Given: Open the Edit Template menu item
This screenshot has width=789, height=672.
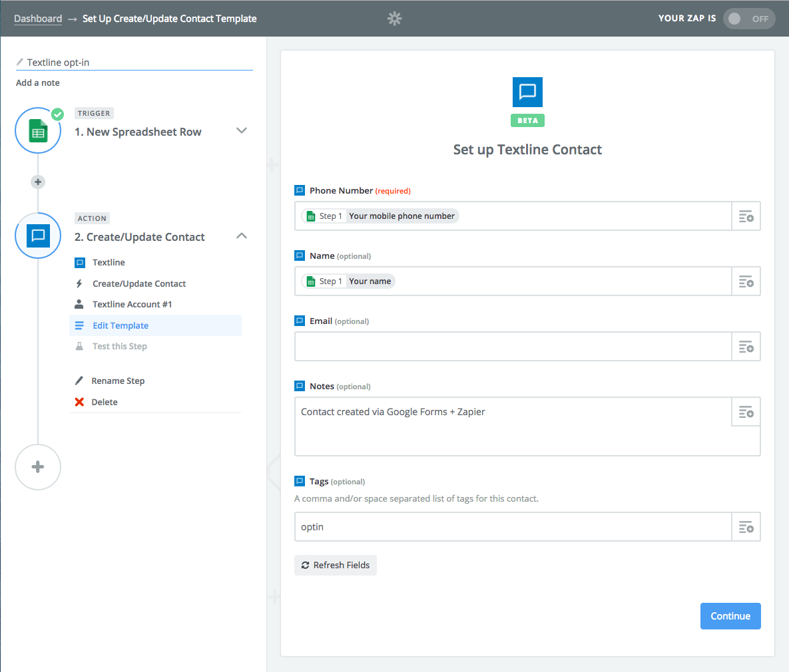Looking at the screenshot, I should 156,325.
